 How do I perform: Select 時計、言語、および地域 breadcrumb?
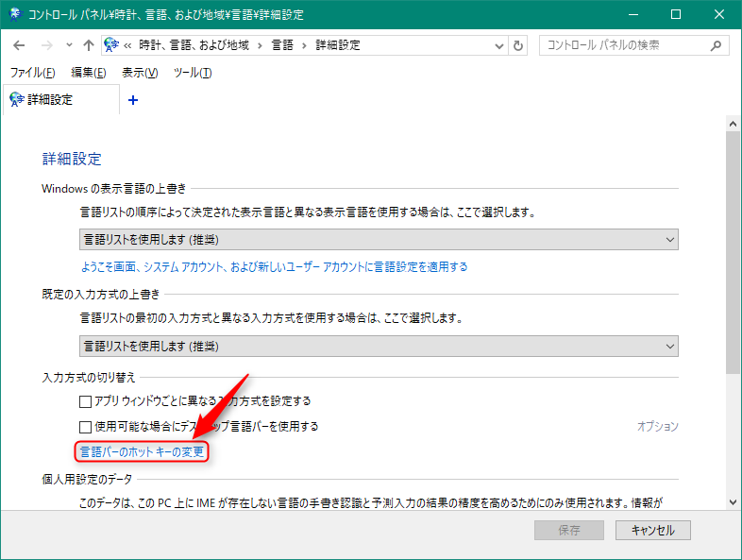point(194,45)
